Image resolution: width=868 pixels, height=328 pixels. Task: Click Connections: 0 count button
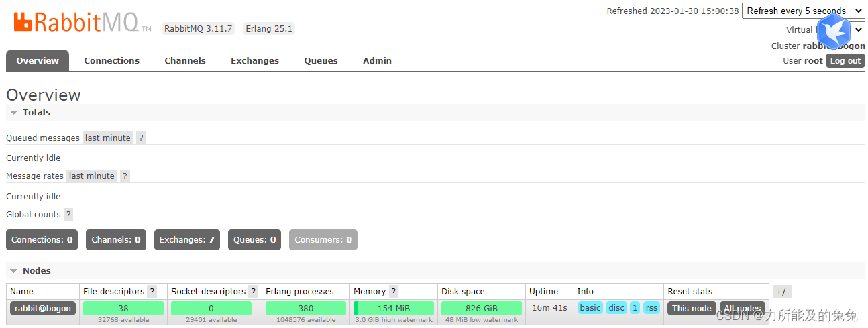[x=42, y=239]
